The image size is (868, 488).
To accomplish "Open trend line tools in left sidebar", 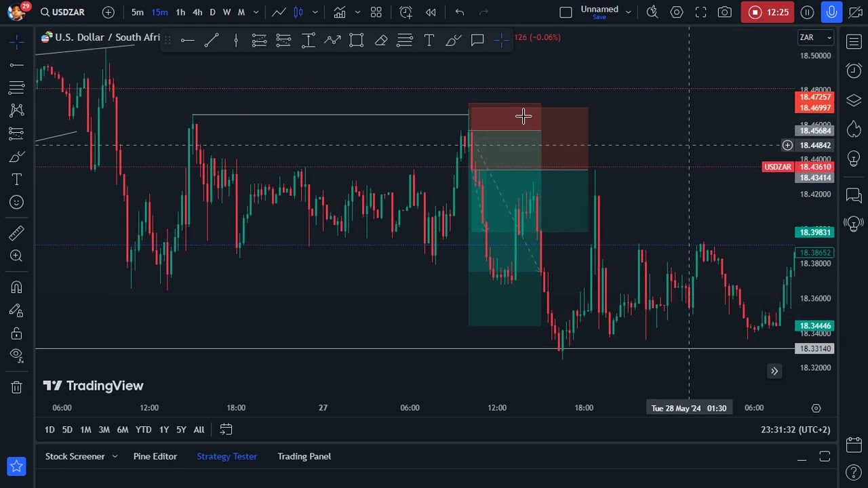I will pyautogui.click(x=17, y=65).
